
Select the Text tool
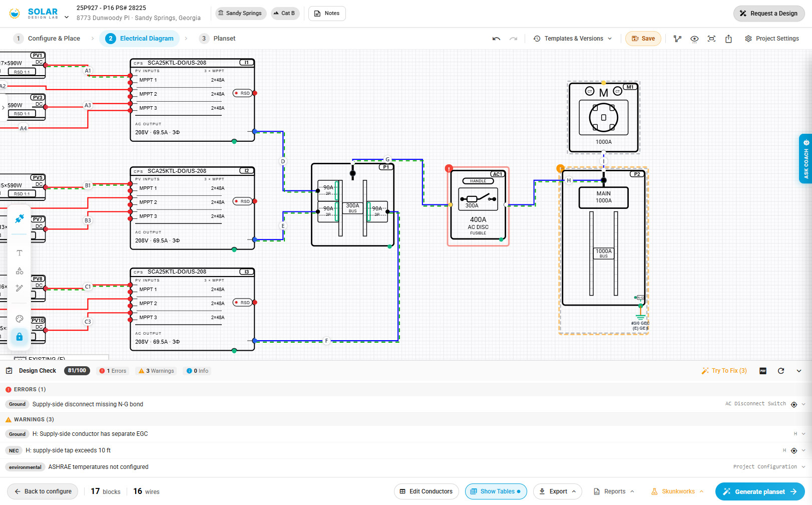(x=20, y=253)
